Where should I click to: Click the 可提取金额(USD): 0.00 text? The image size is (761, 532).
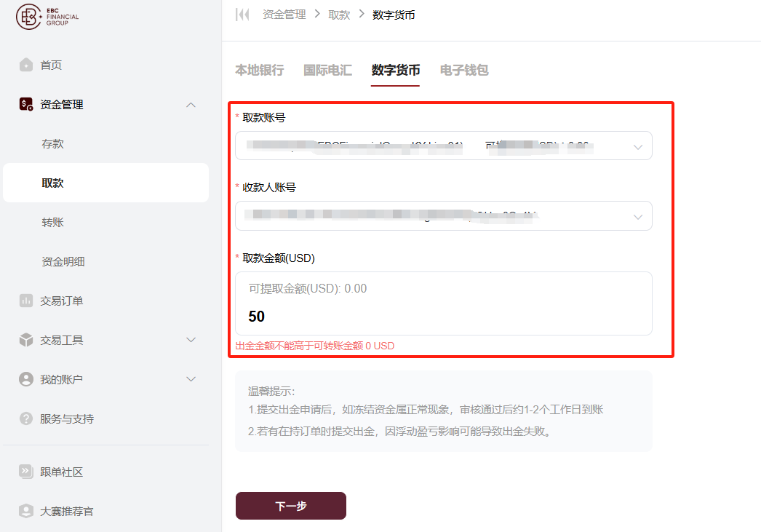click(308, 288)
